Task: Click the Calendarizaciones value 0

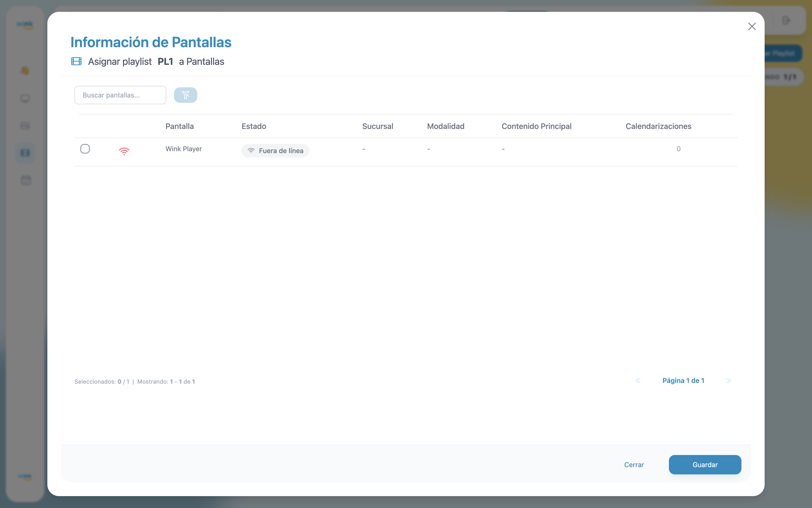Action: click(x=678, y=149)
